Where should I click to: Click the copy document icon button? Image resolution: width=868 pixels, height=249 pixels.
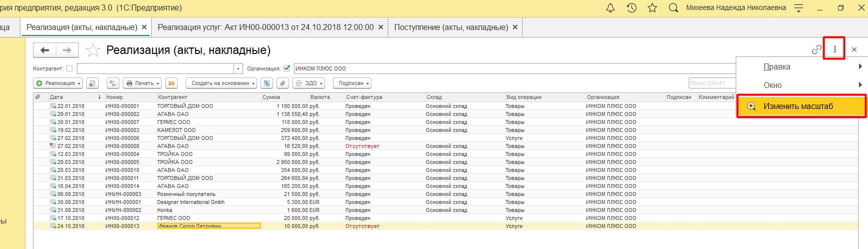92,83
